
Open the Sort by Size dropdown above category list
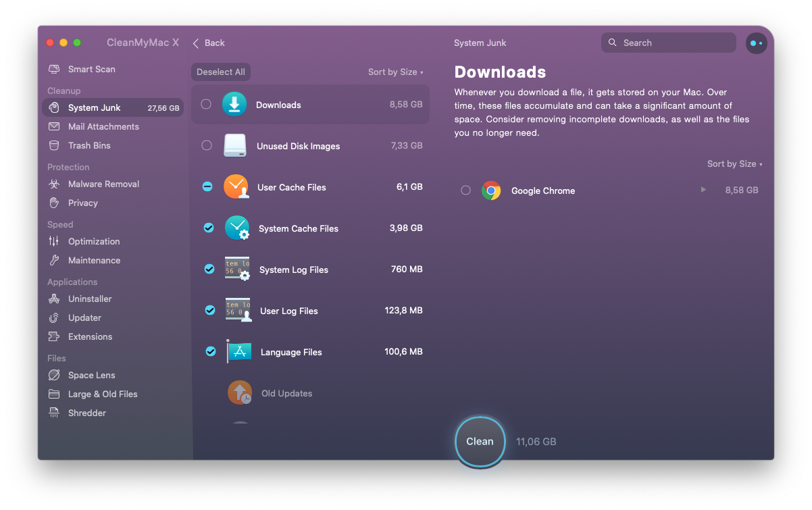click(x=395, y=72)
